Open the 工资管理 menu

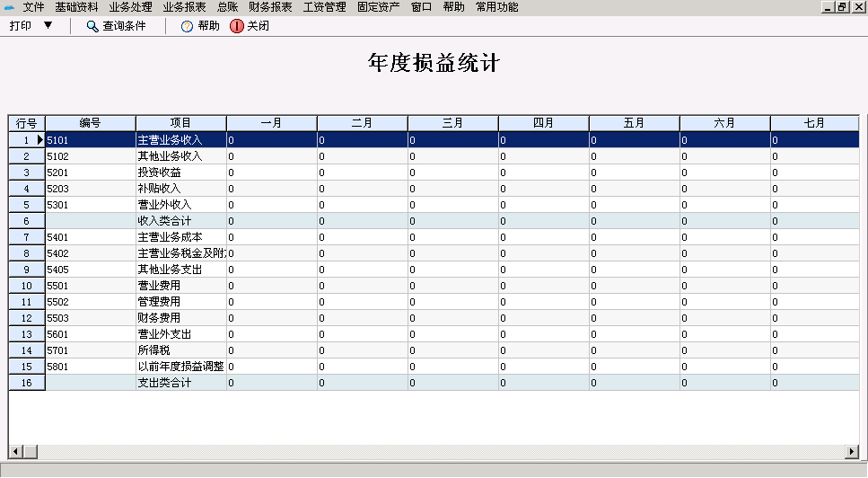[324, 7]
